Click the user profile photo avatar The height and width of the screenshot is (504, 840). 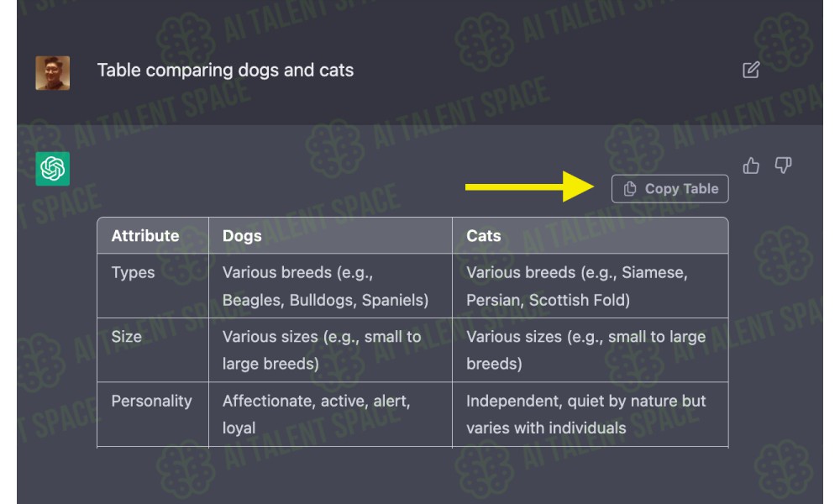pyautogui.click(x=52, y=73)
